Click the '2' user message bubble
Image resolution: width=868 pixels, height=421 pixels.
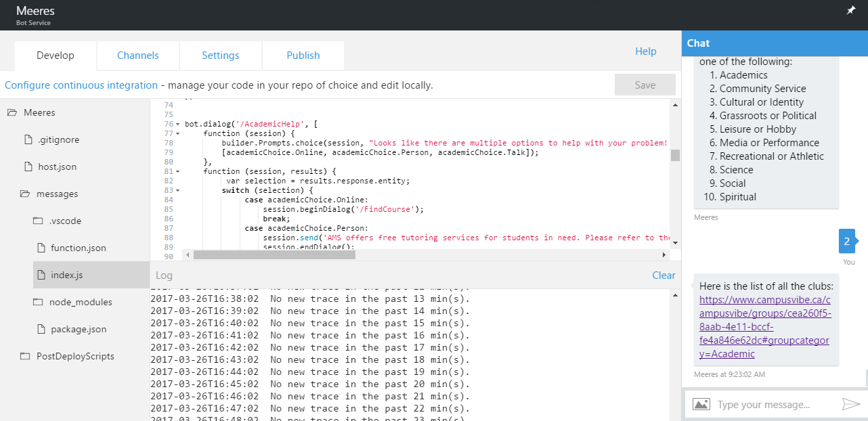tap(846, 240)
